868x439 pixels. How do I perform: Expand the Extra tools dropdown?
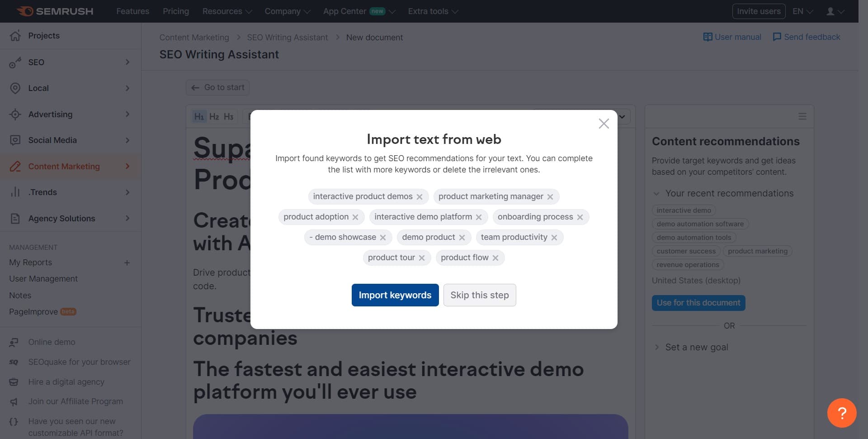pyautogui.click(x=432, y=11)
